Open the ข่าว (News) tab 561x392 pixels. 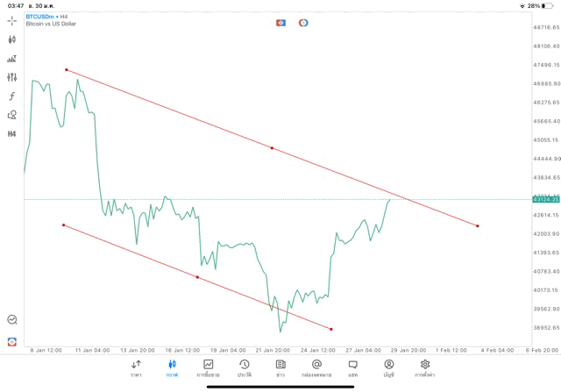pos(280,367)
